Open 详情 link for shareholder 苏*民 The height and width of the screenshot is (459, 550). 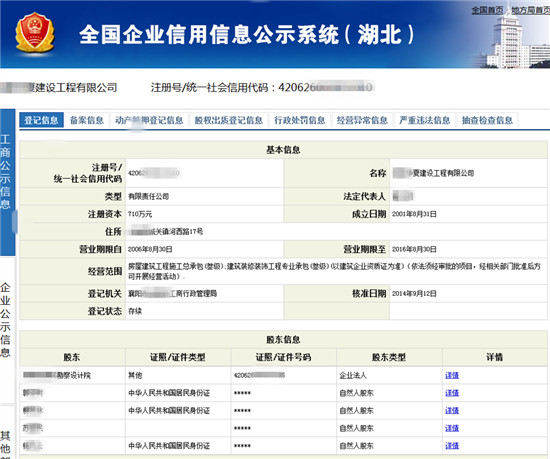pos(452,428)
